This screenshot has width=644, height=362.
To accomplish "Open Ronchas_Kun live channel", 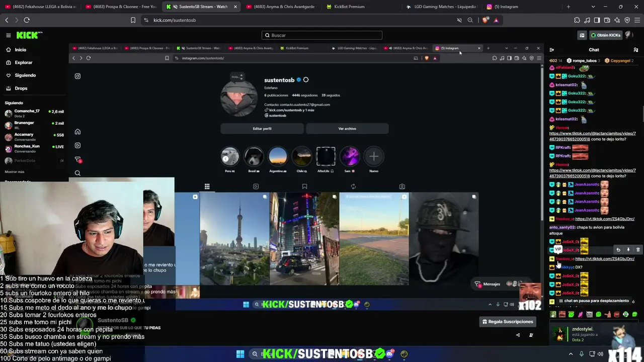I will pos(34,148).
